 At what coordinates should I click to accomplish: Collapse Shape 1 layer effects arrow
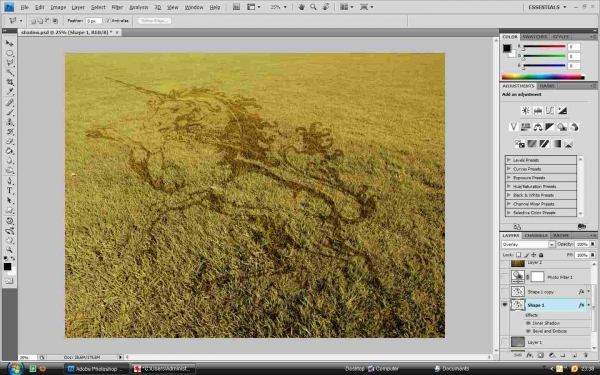pyautogui.click(x=589, y=305)
